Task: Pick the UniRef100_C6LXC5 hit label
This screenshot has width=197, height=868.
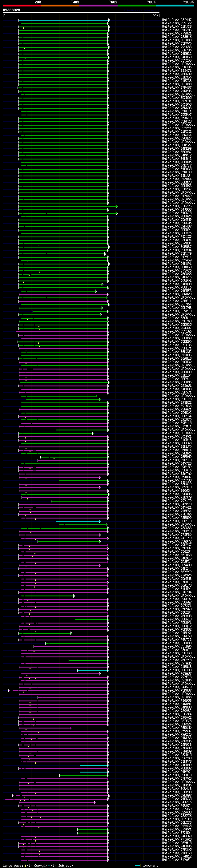Action: (x=177, y=233)
